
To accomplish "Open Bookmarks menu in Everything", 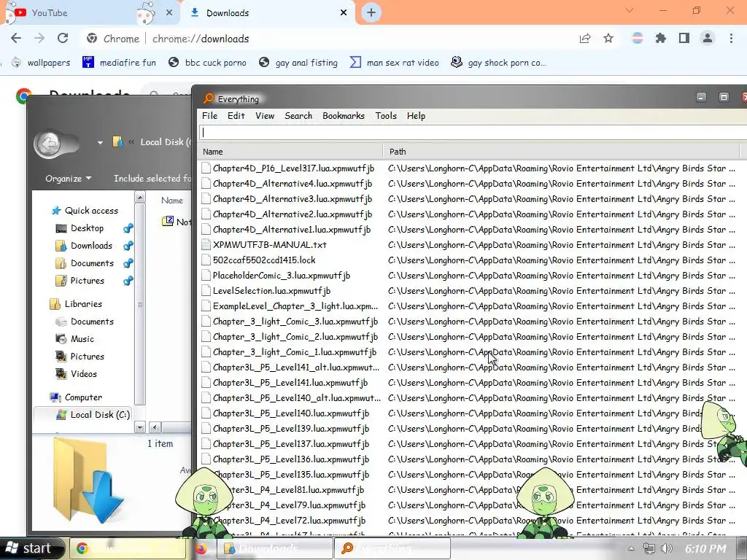I will [x=344, y=116].
